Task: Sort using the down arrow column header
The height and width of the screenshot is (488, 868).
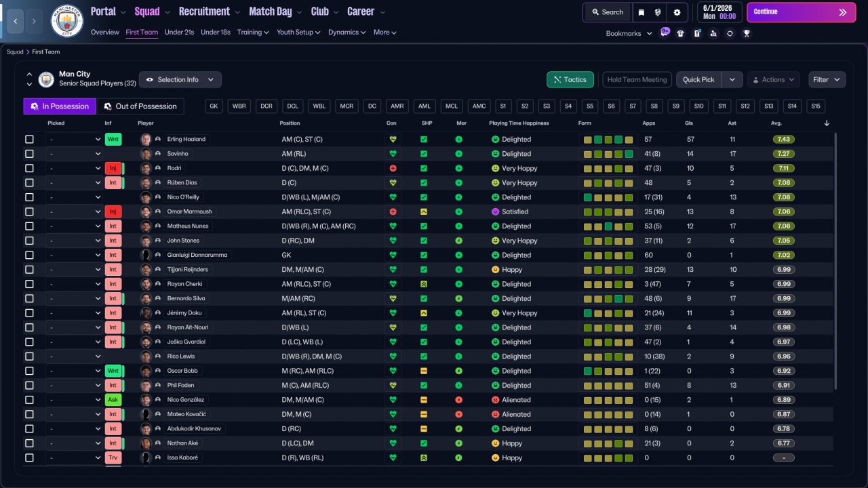Action: tap(827, 123)
